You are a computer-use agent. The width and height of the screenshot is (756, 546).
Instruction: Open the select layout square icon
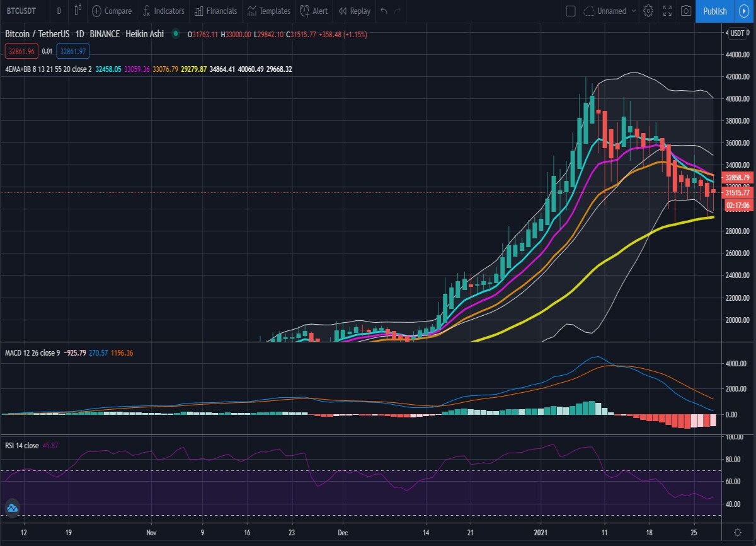click(571, 11)
